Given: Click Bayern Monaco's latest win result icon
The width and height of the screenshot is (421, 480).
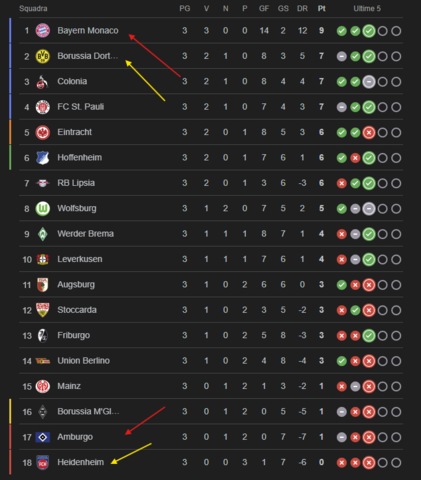Looking at the screenshot, I should pos(369,31).
